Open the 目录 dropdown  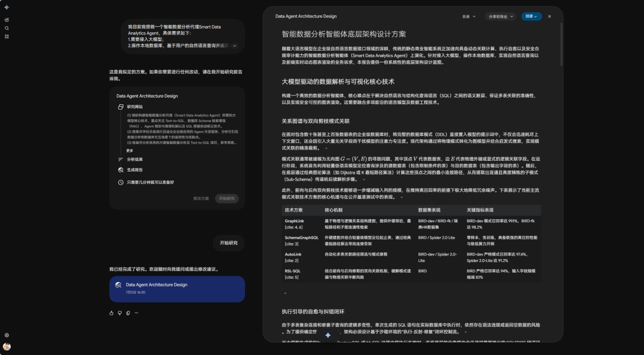469,17
